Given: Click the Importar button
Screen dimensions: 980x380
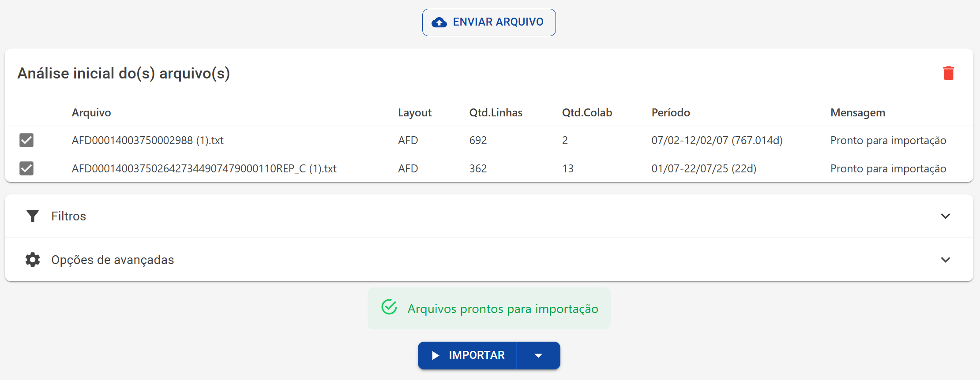Looking at the screenshot, I should pos(467,355).
